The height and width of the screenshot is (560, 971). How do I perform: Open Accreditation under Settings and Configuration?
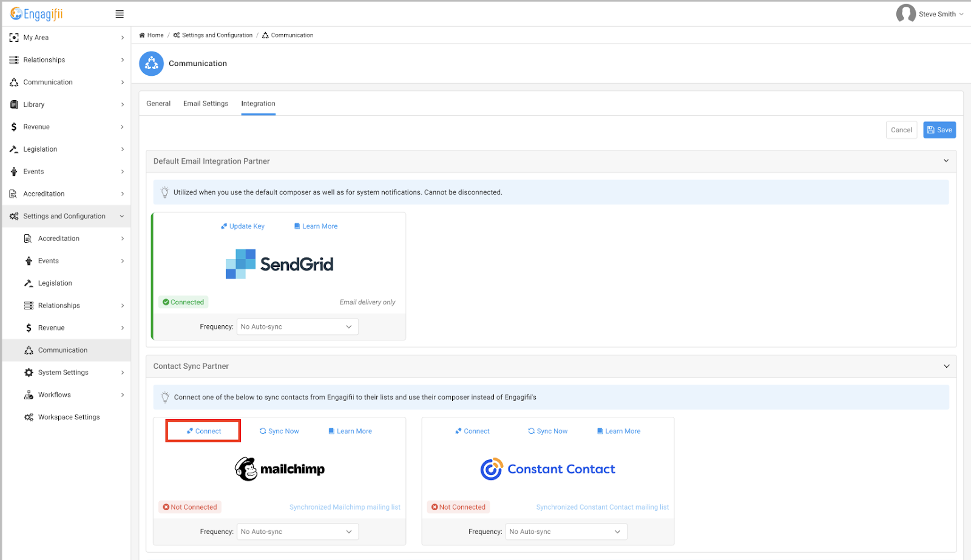pos(67,238)
